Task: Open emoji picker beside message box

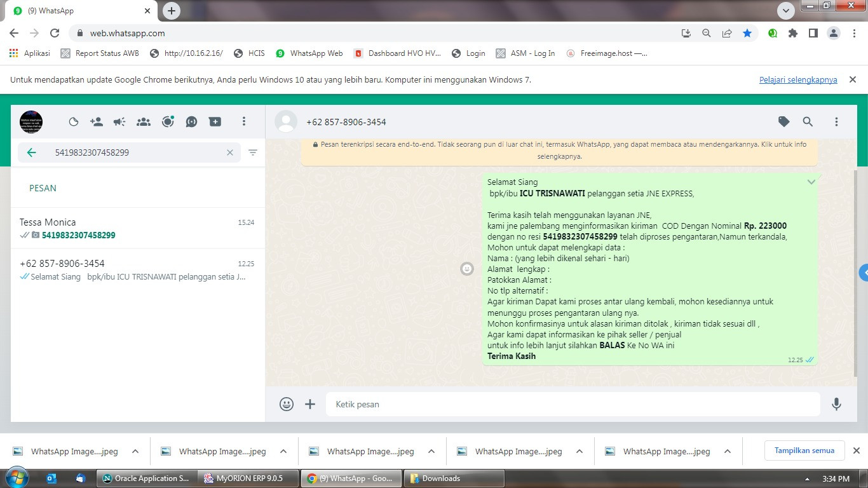Action: [x=287, y=404]
